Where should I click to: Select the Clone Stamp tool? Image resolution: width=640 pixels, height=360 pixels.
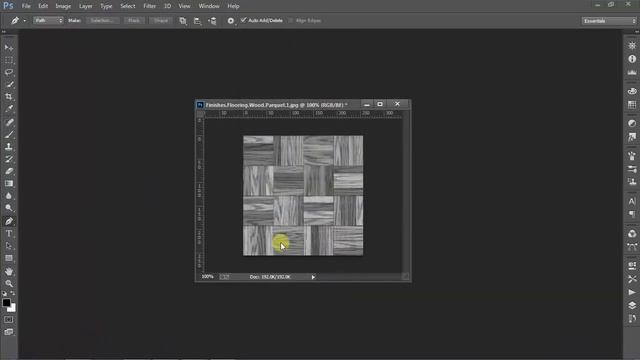click(9, 147)
